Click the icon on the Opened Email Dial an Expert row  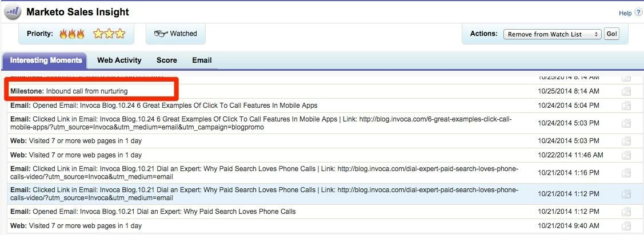626,212
